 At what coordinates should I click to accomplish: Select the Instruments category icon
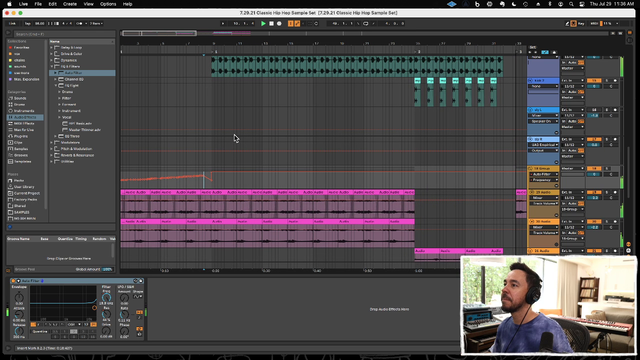[x=10, y=111]
